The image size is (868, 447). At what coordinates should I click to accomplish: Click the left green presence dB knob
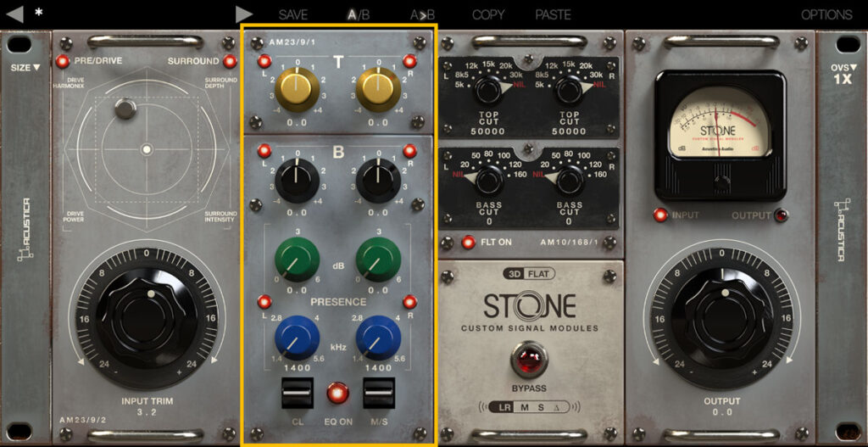click(x=298, y=260)
